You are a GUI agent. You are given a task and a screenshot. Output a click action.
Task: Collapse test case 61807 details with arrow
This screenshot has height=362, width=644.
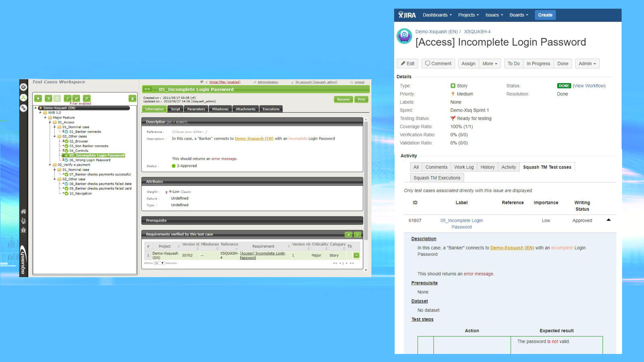[x=609, y=220]
